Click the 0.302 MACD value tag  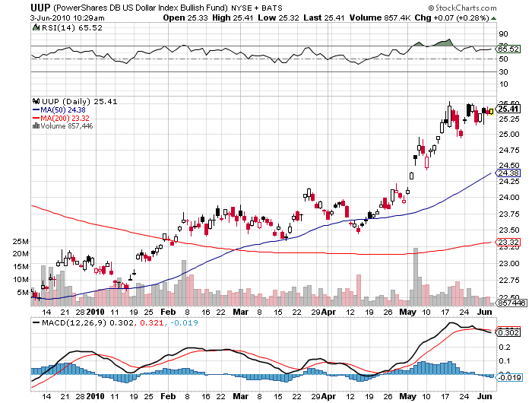[x=508, y=332]
